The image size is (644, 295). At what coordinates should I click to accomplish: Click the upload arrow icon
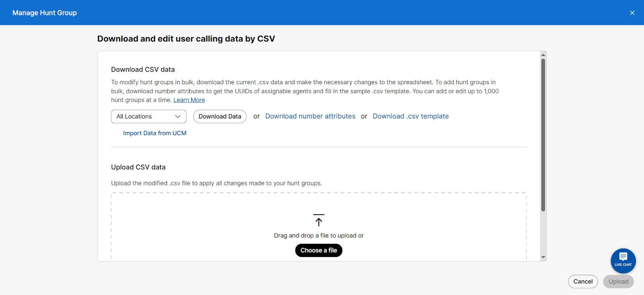(319, 220)
